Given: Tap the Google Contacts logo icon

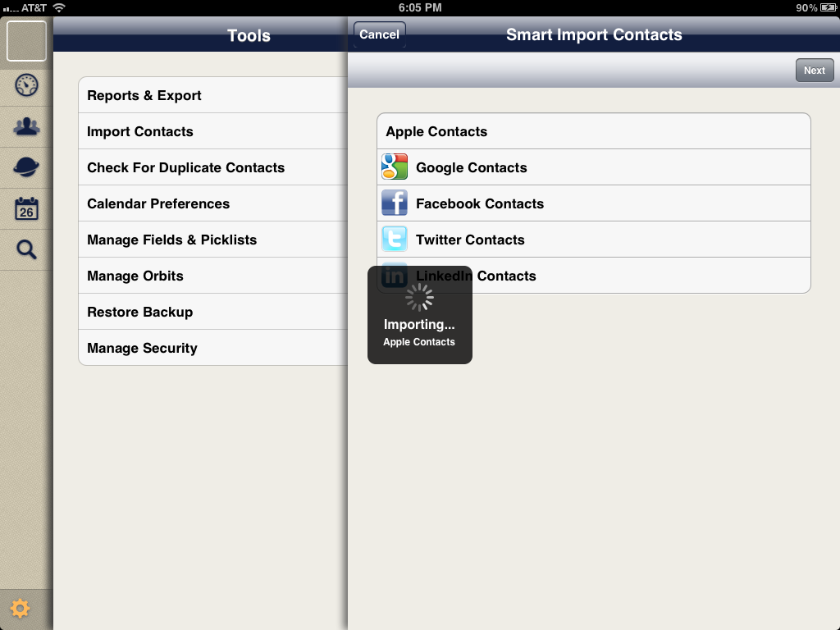Looking at the screenshot, I should click(x=395, y=167).
